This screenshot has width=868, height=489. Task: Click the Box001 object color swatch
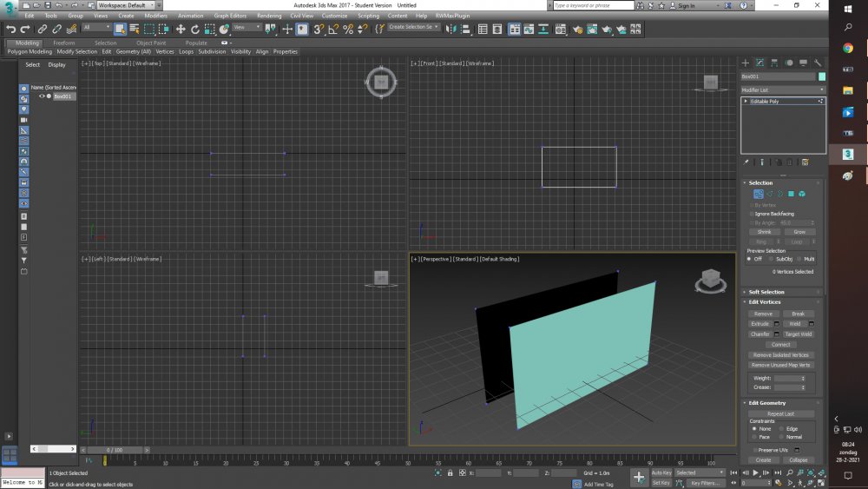(x=822, y=76)
